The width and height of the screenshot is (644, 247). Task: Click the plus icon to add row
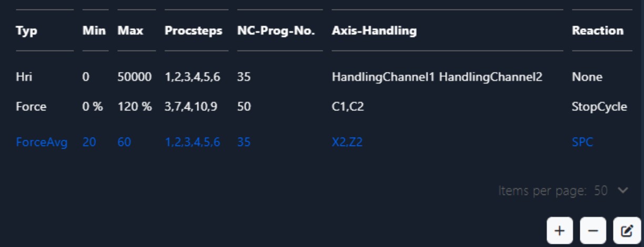point(560,230)
